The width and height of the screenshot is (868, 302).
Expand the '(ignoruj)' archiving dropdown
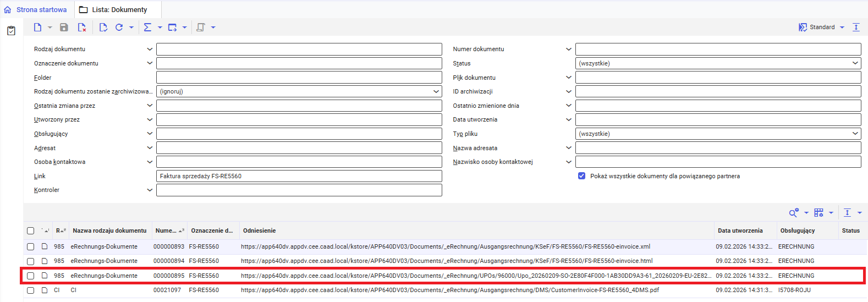[x=299, y=91]
